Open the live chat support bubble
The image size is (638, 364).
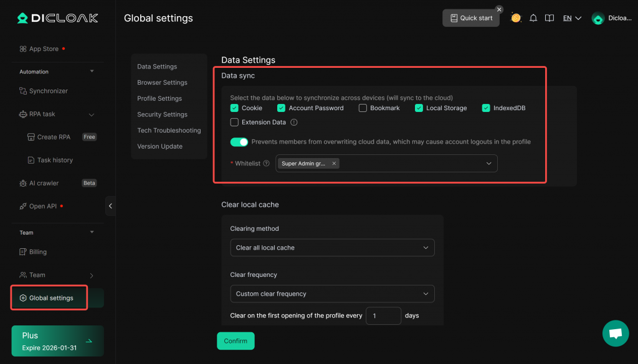(x=616, y=334)
